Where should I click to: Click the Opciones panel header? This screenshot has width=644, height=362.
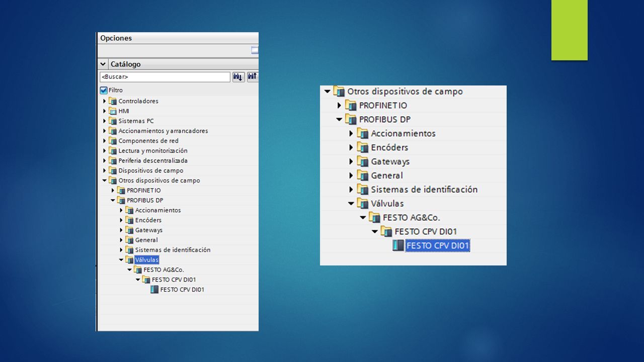tap(178, 38)
